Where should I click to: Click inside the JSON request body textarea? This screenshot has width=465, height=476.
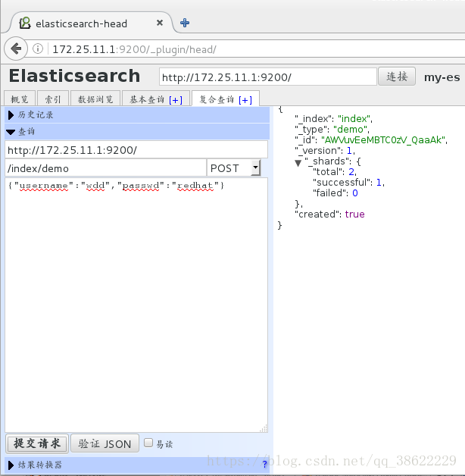[x=136, y=305]
